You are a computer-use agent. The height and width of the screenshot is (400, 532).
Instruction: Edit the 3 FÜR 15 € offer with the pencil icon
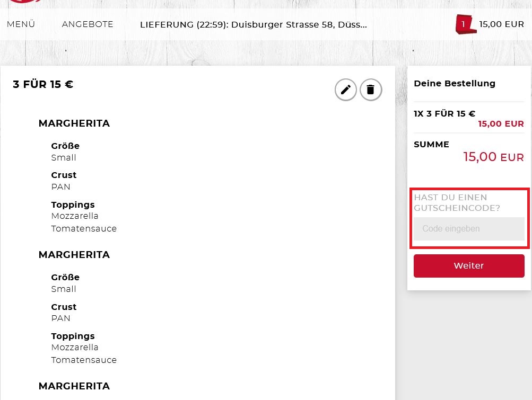tap(345, 90)
